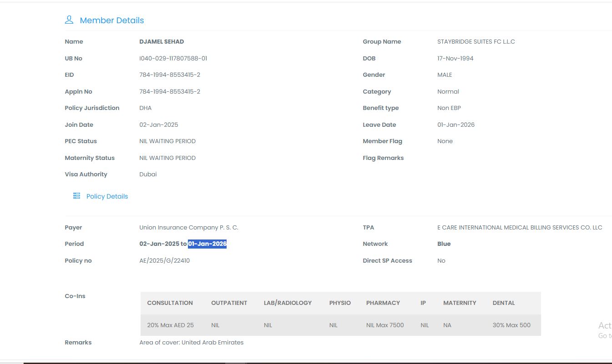612x364 pixels.
Task: Click the Payer label
Action: (74, 228)
